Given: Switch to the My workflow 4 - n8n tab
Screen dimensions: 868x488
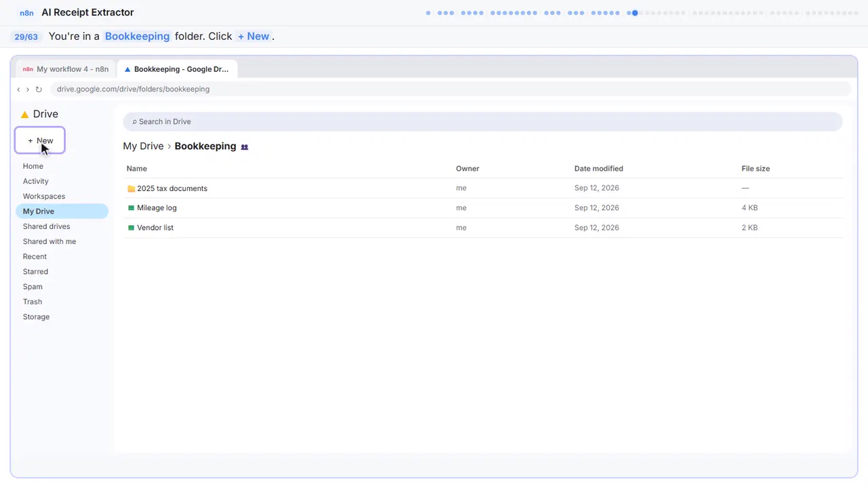Looking at the screenshot, I should pos(66,69).
